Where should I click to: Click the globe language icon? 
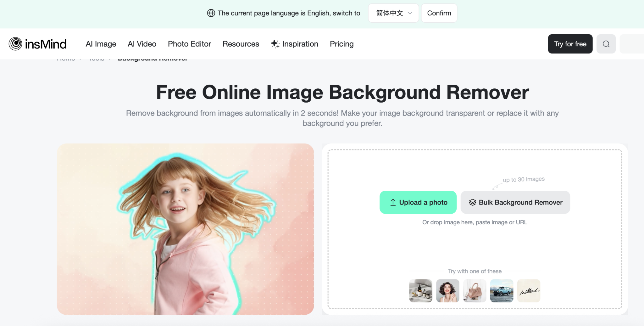coord(211,13)
